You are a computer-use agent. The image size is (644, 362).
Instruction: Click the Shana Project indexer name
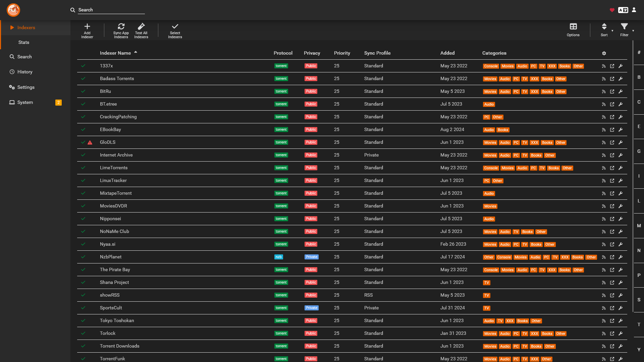[114, 282]
